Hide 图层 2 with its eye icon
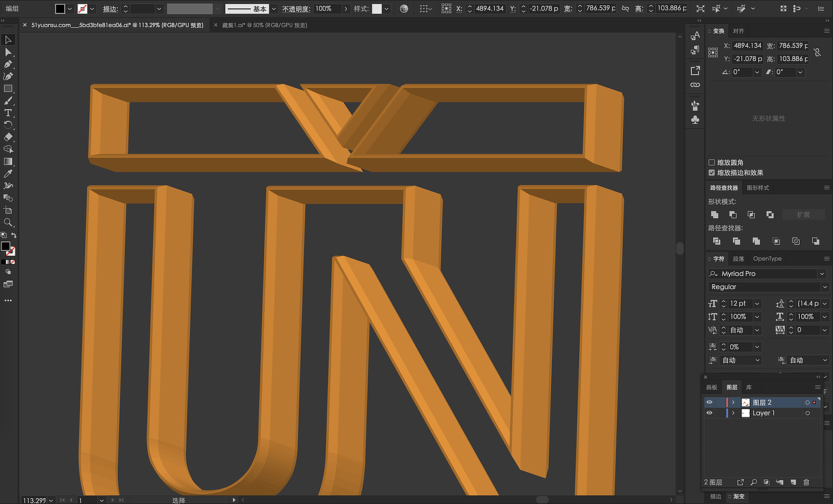Image resolution: width=833 pixels, height=504 pixels. 709,403
